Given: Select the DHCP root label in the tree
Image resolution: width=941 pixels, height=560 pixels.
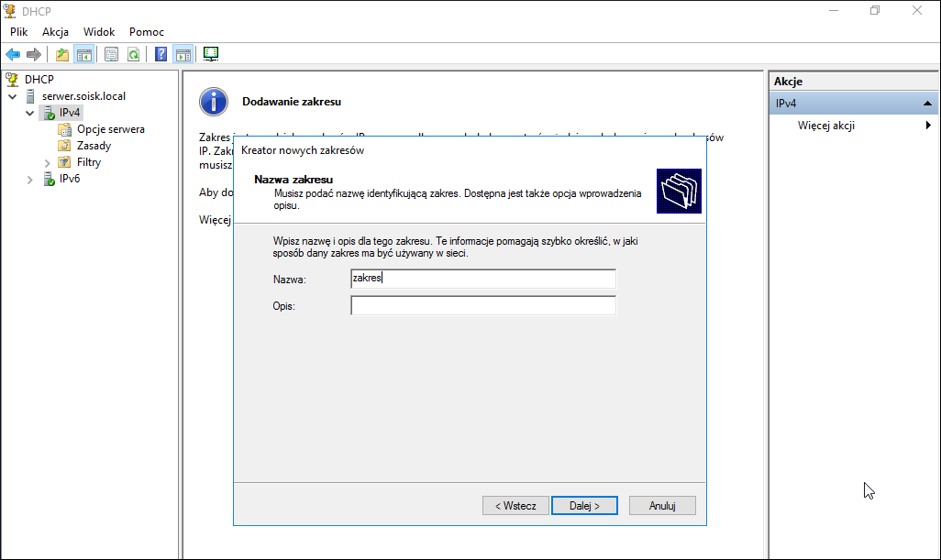Looking at the screenshot, I should pyautogui.click(x=39, y=79).
